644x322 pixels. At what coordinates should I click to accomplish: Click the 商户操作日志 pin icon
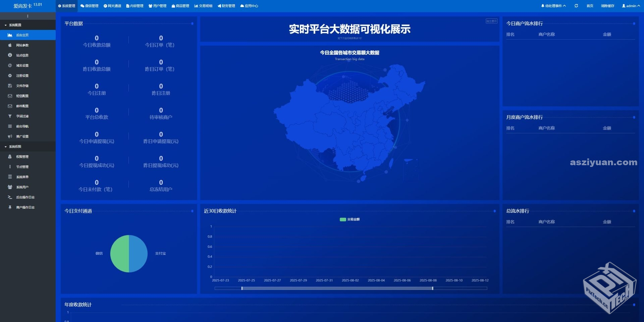click(10, 208)
